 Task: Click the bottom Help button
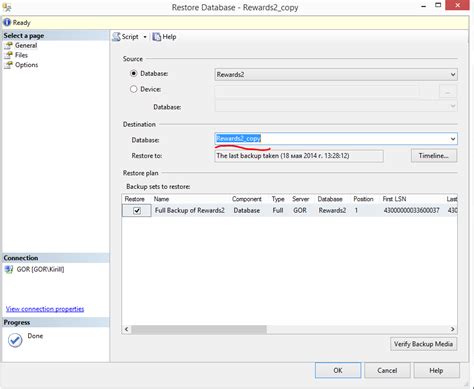point(436,370)
